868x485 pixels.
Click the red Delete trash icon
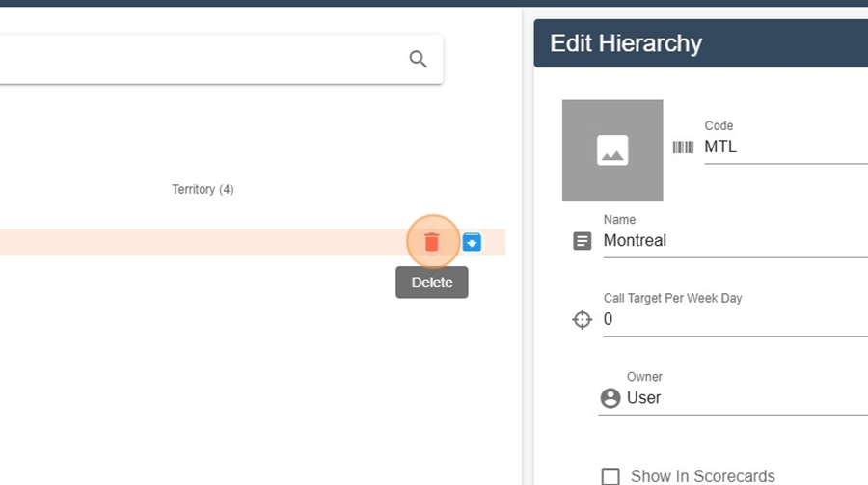pyautogui.click(x=432, y=242)
